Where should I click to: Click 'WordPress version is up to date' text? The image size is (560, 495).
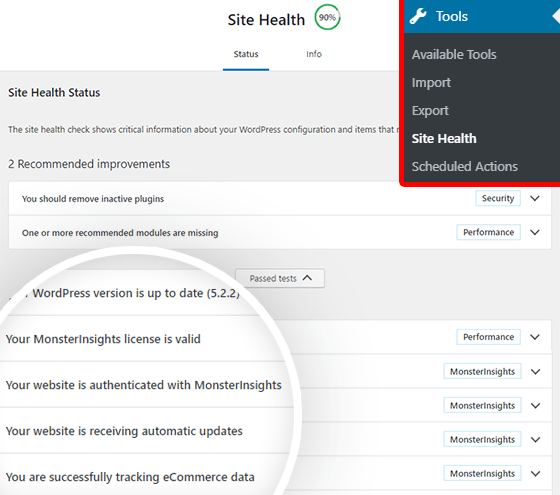pyautogui.click(x=136, y=293)
